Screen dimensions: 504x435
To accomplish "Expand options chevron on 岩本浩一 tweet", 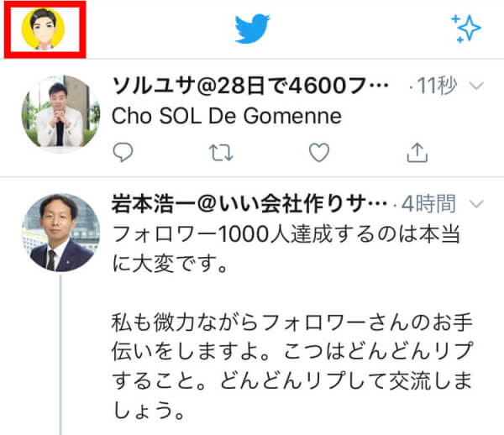I will click(476, 203).
